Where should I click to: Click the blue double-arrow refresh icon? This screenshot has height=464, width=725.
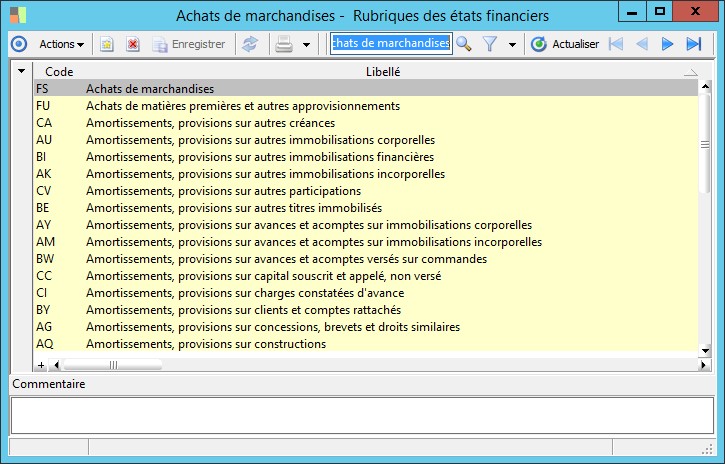click(x=249, y=44)
